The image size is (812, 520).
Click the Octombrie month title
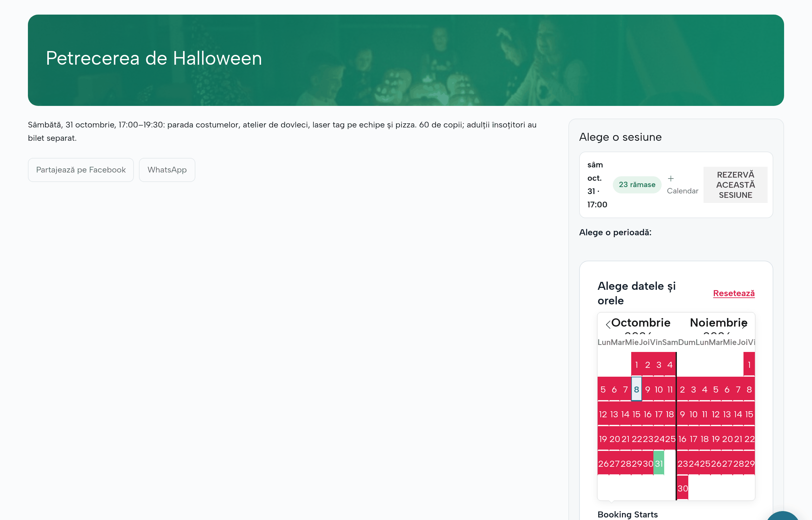click(641, 322)
